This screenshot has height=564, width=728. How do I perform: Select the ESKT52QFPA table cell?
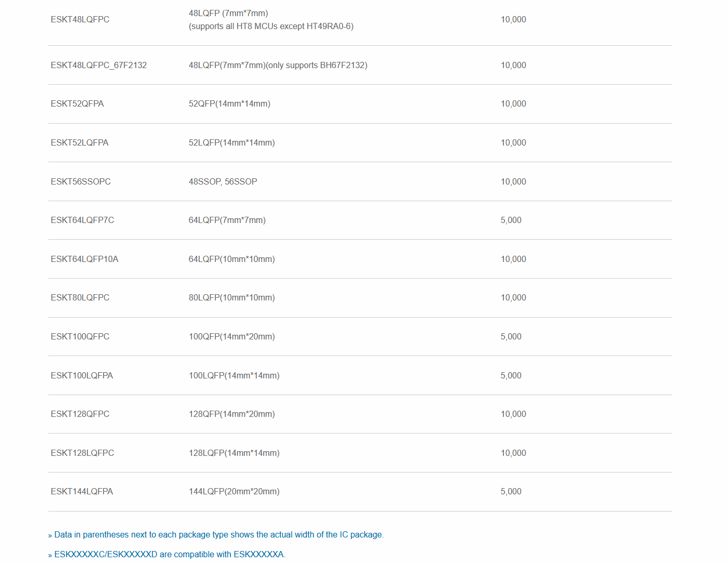pos(77,104)
